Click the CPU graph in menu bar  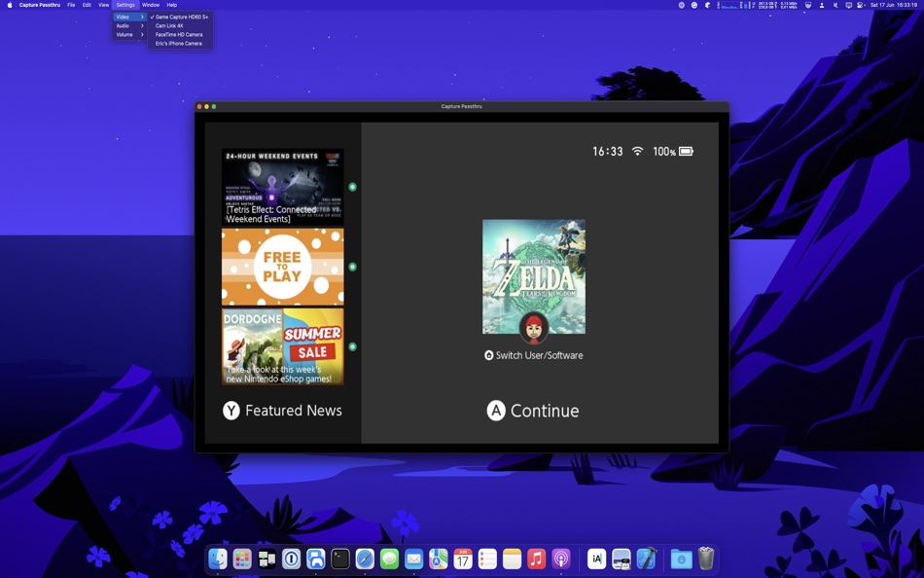[x=729, y=5]
